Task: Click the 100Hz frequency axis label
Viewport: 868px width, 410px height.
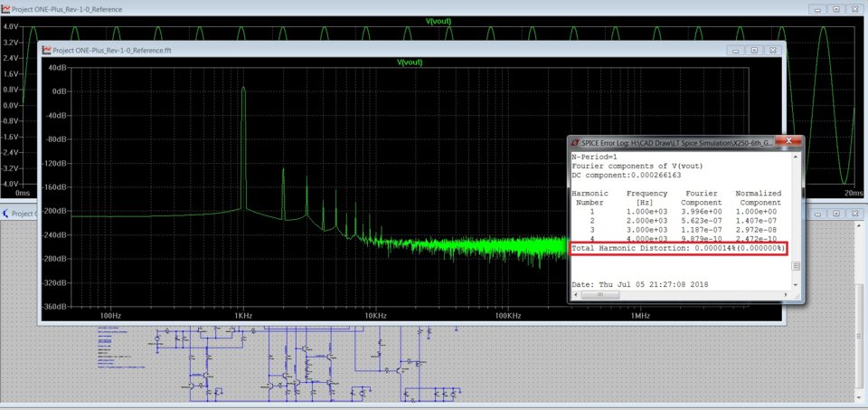Action: [x=109, y=316]
